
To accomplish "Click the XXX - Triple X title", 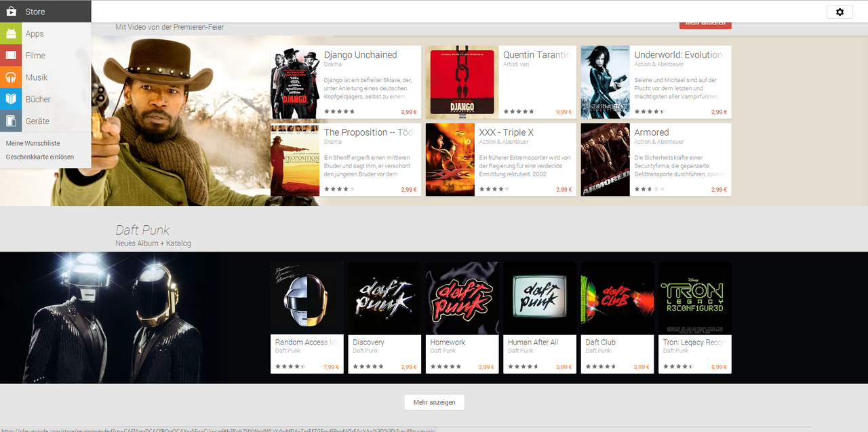I will click(507, 132).
